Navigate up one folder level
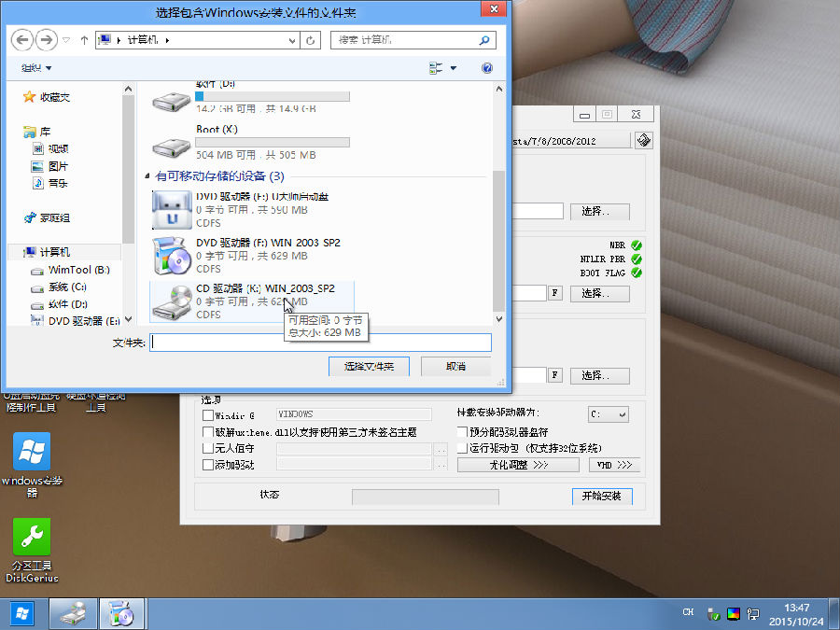840x630 pixels. [84, 40]
